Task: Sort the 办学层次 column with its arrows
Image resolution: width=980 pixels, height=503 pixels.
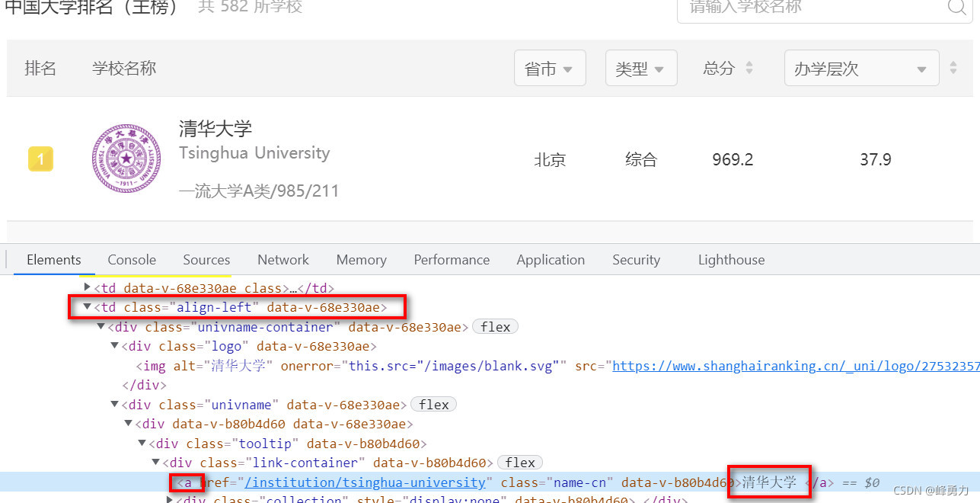Action: (953, 69)
